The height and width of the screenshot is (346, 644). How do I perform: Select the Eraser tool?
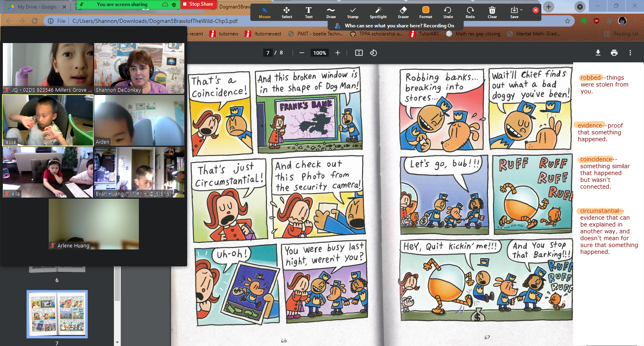(x=403, y=12)
